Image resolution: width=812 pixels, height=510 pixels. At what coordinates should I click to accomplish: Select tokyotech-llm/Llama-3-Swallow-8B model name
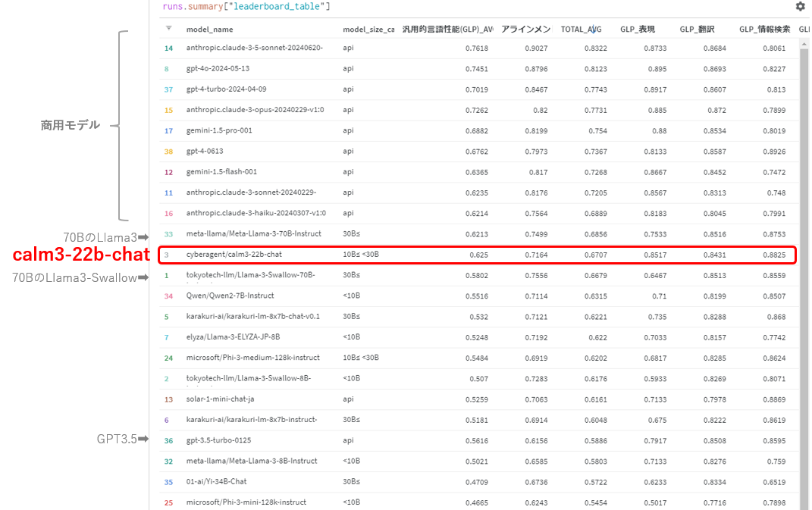[249, 378]
